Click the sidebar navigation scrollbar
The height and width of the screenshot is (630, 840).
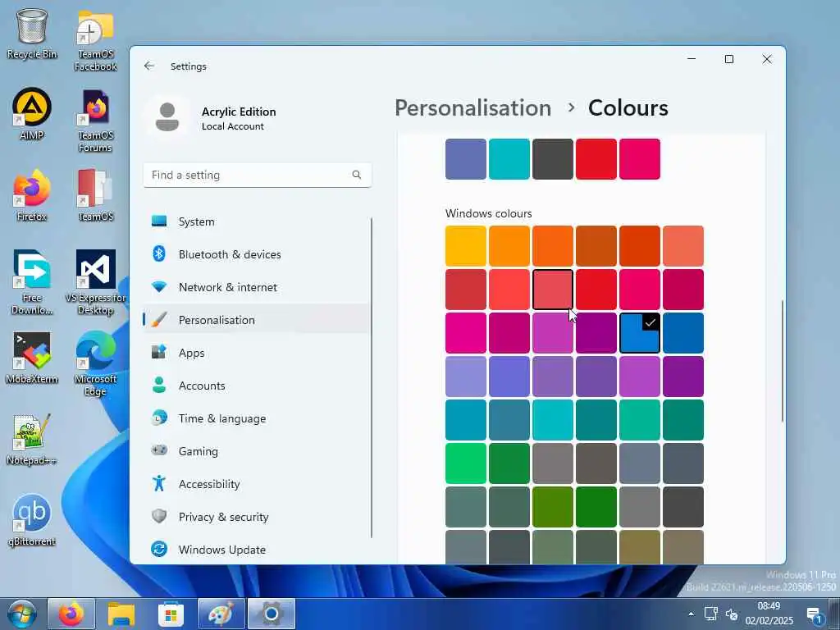[x=372, y=377]
